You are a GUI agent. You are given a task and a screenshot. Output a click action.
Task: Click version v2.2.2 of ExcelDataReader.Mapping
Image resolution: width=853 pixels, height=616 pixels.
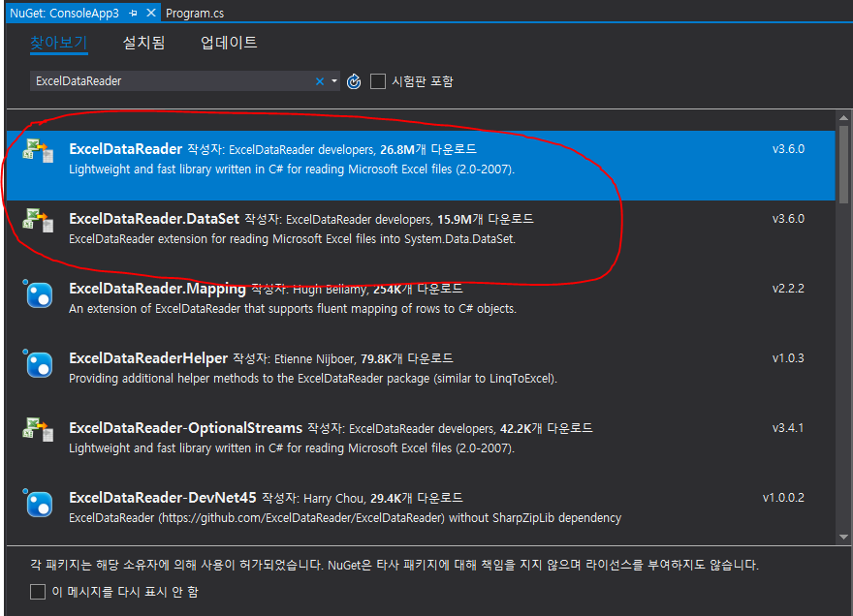[788, 289]
